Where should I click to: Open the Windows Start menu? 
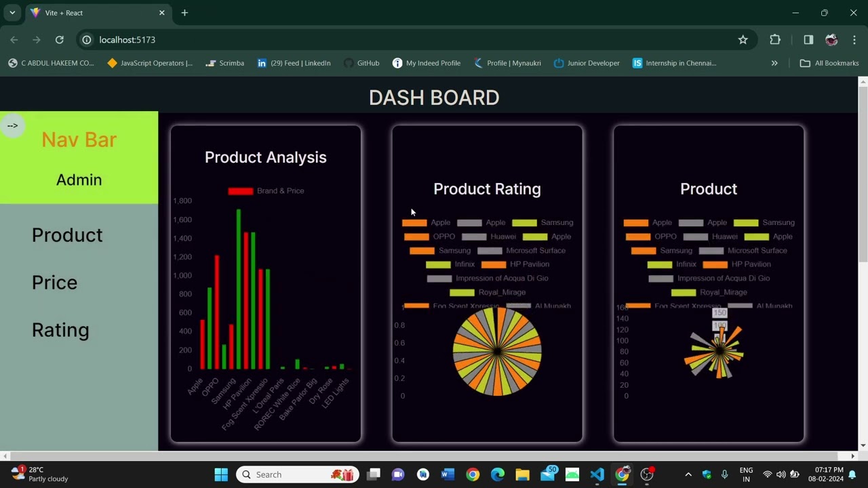point(221,474)
